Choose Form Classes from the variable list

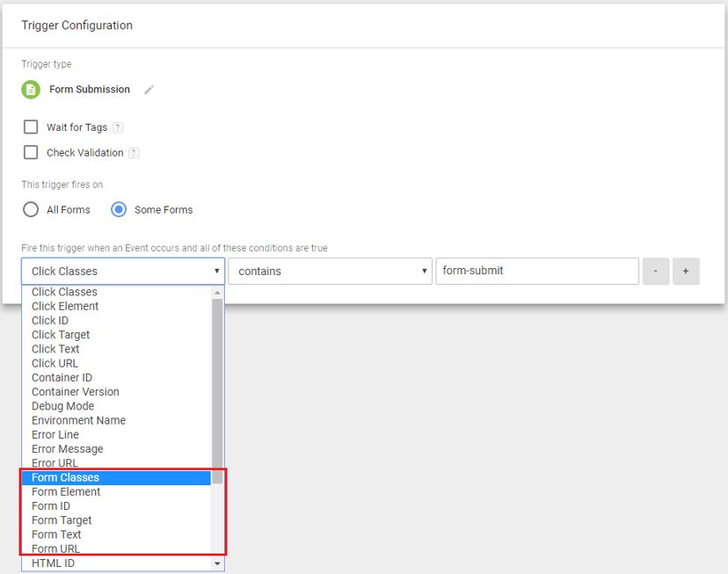coord(65,477)
